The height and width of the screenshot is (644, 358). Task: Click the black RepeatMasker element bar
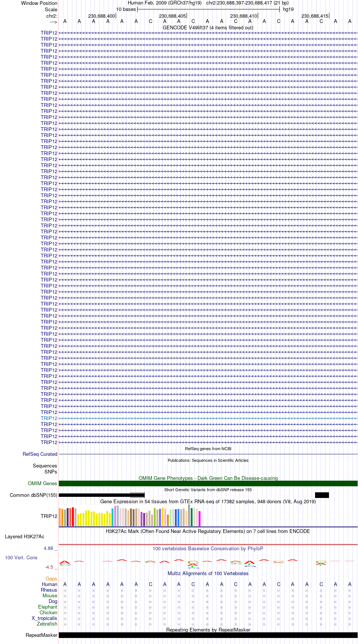click(208, 635)
